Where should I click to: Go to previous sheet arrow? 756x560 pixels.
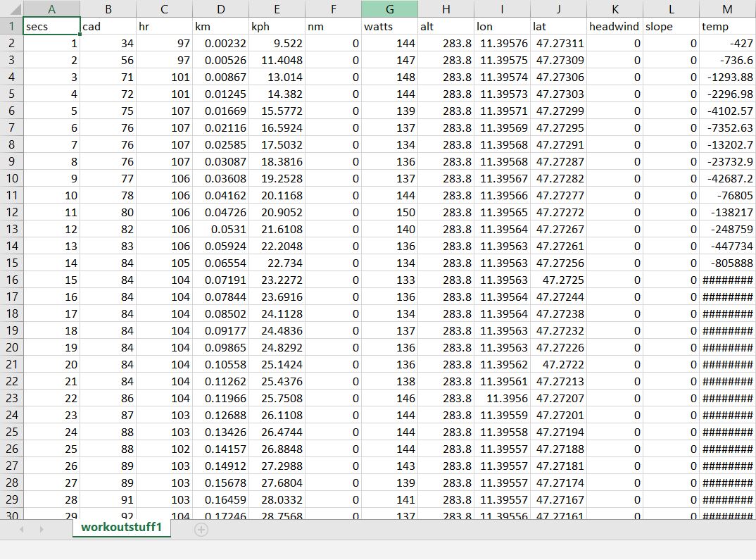tap(22, 530)
